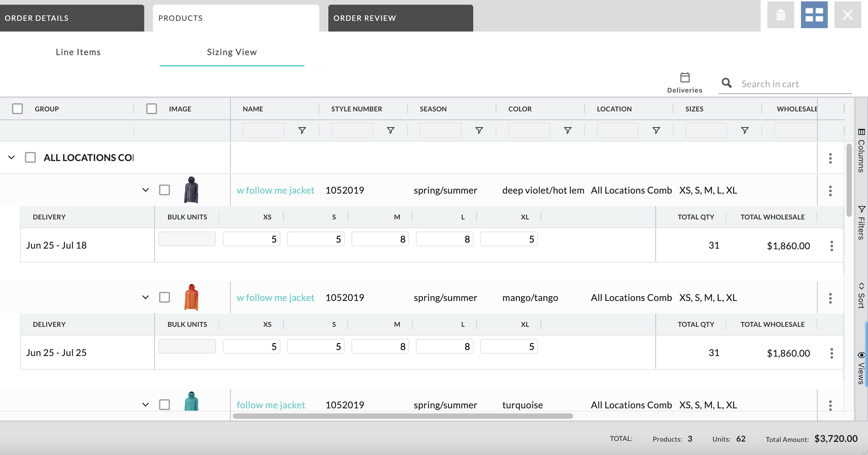Open filter for the Sizes column
Viewport: 868px width, 455px height.
745,131
